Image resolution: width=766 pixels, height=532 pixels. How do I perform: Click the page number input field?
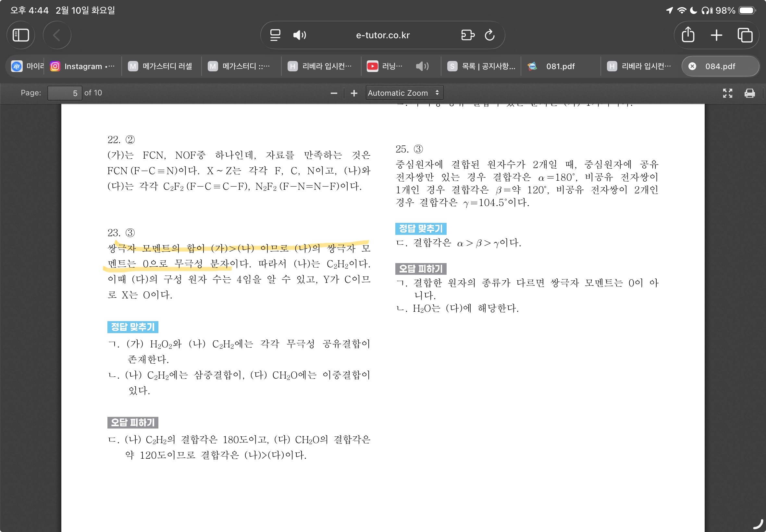tap(65, 93)
